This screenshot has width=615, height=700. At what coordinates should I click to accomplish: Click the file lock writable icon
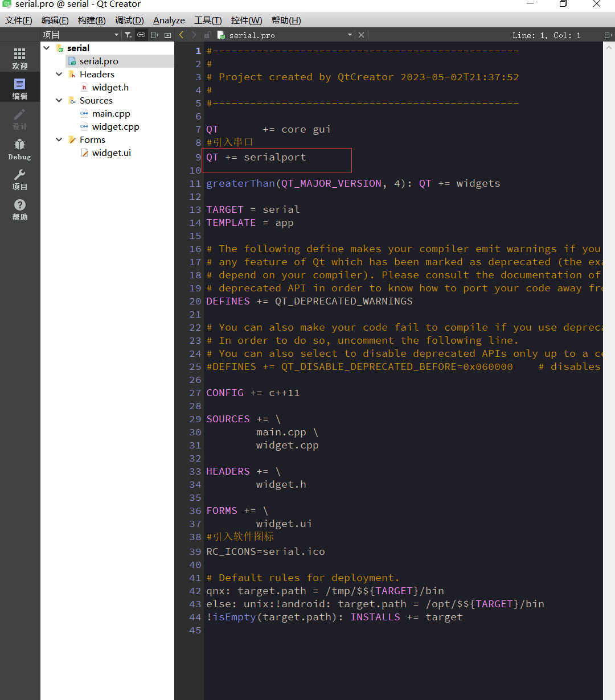coord(208,35)
